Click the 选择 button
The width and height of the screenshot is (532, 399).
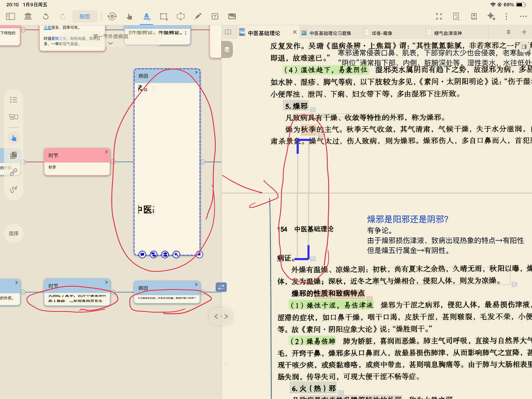click(x=14, y=233)
